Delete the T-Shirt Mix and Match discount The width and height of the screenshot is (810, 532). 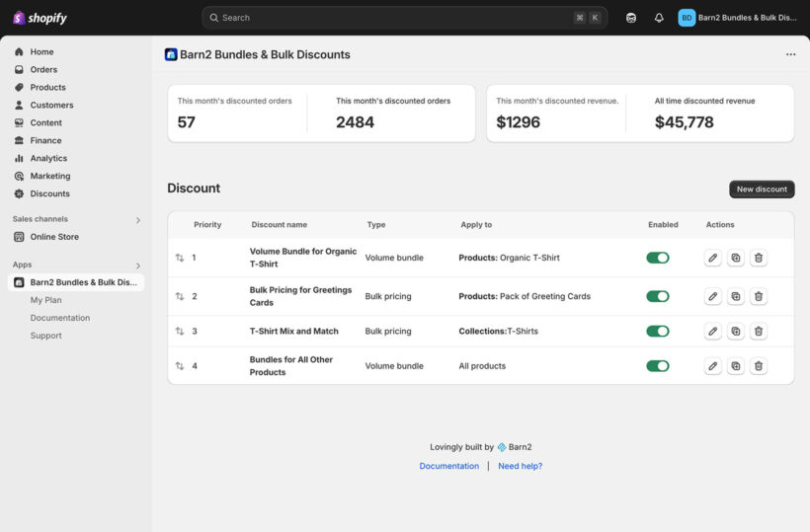tap(759, 332)
